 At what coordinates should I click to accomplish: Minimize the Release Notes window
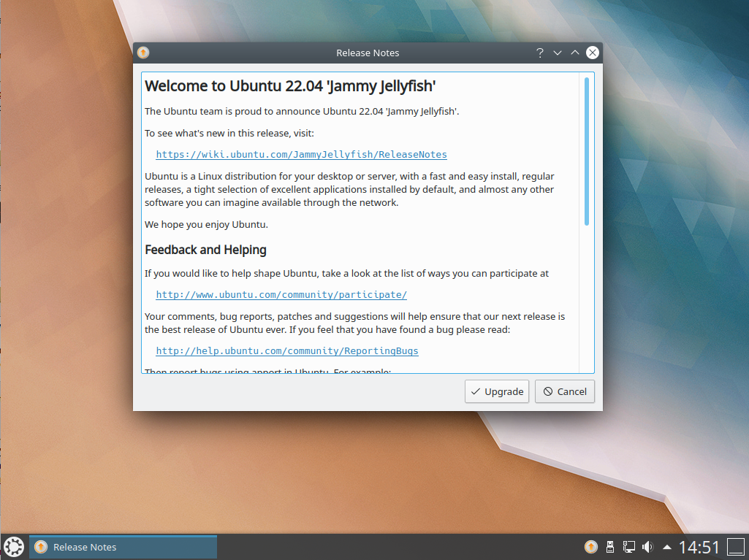pos(558,53)
